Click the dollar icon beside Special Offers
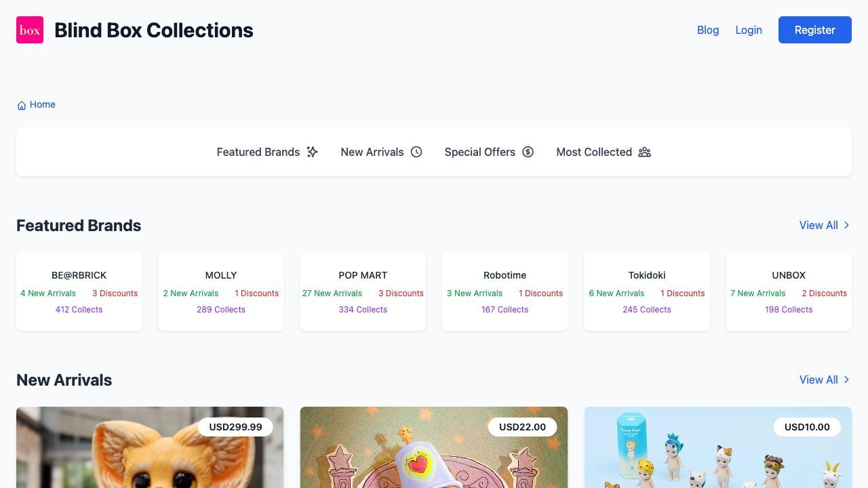The width and height of the screenshot is (868, 488). (x=528, y=152)
